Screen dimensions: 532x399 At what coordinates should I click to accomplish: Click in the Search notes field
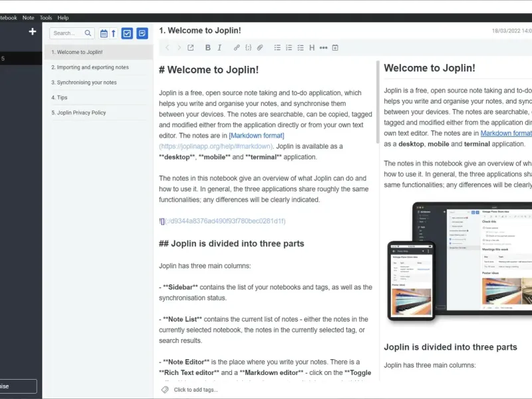point(68,33)
